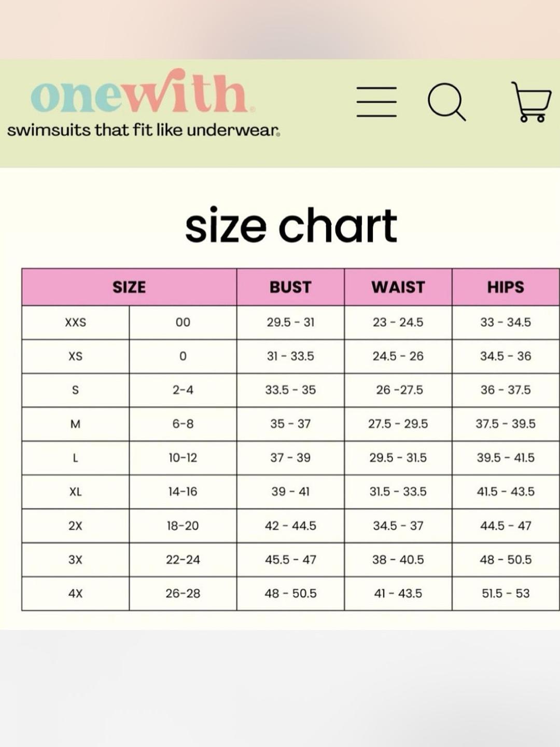Screen dimensions: 560x747
Task: Click the BUST column header
Action: point(290,287)
